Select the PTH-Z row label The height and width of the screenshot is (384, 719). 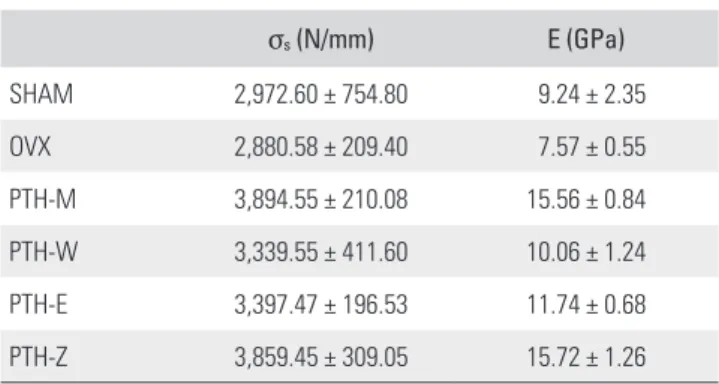point(39,357)
